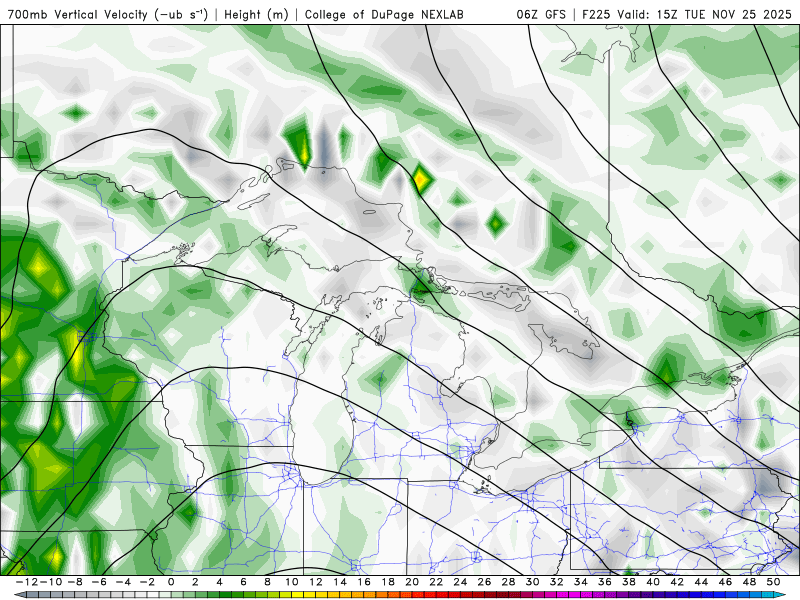Screen dimensions: 800x600
Task: Click the '700mb Vertical Velocity' title text
Action: click(77, 14)
